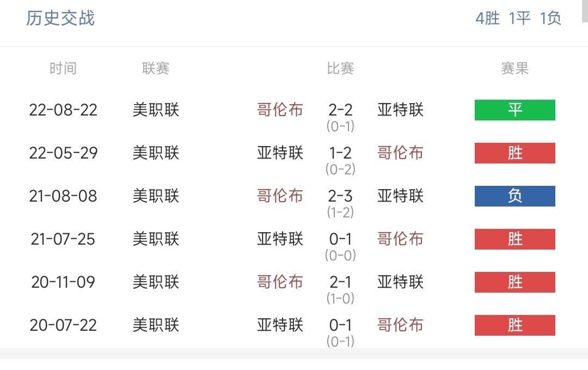Image resolution: width=588 pixels, height=370 pixels.
Task: Click the 时间 column header
Action: click(x=63, y=68)
